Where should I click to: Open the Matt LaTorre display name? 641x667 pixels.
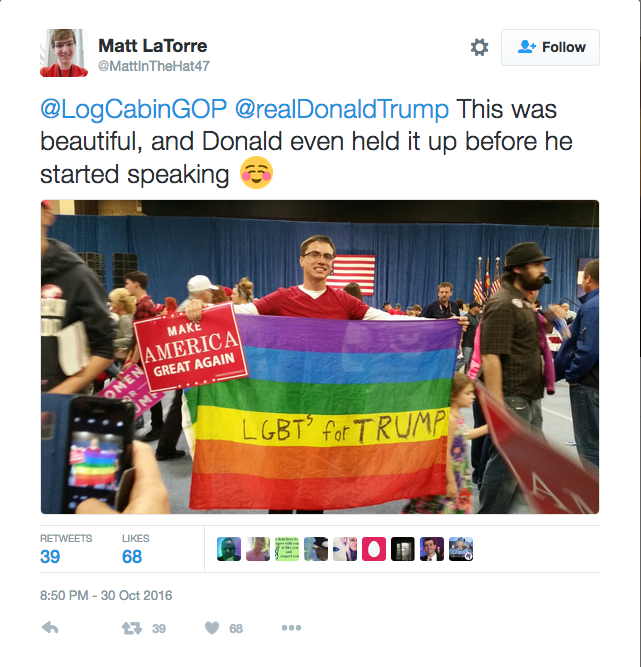pos(153,46)
